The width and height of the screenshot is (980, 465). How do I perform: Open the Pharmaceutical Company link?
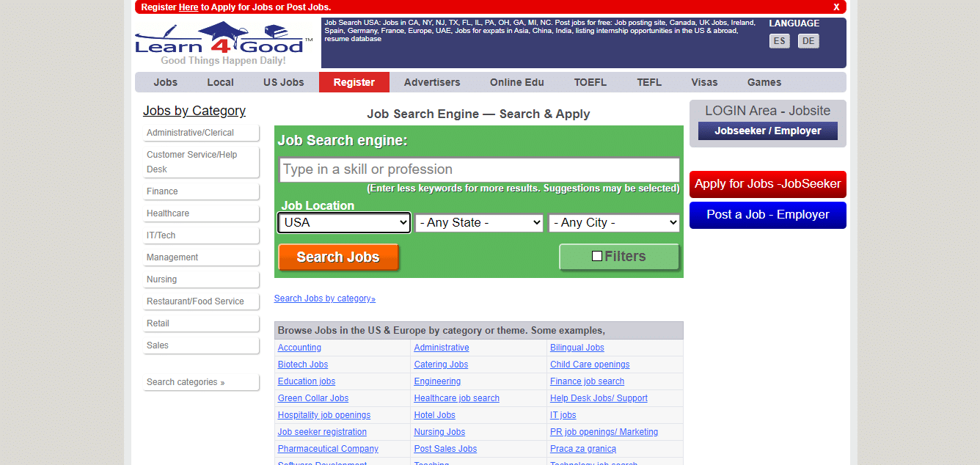click(x=328, y=449)
